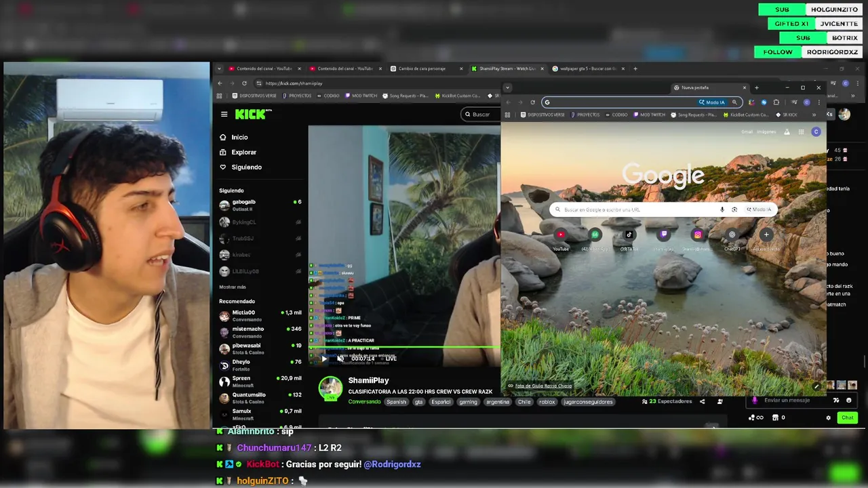Reload the Nueva pestaña page
The height and width of the screenshot is (488, 868).
532,102
